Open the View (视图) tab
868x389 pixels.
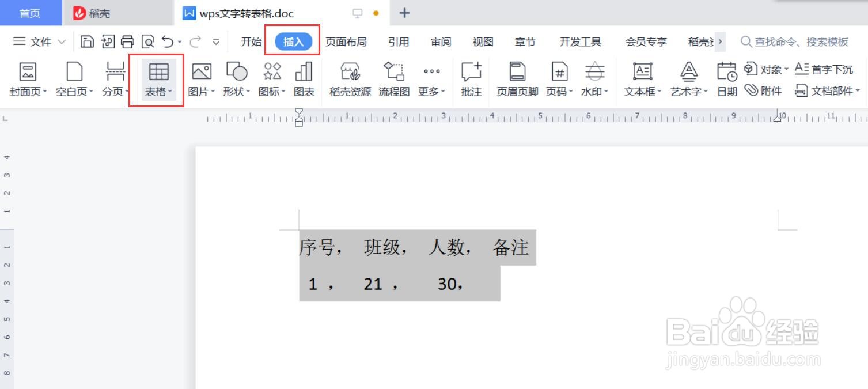point(483,41)
